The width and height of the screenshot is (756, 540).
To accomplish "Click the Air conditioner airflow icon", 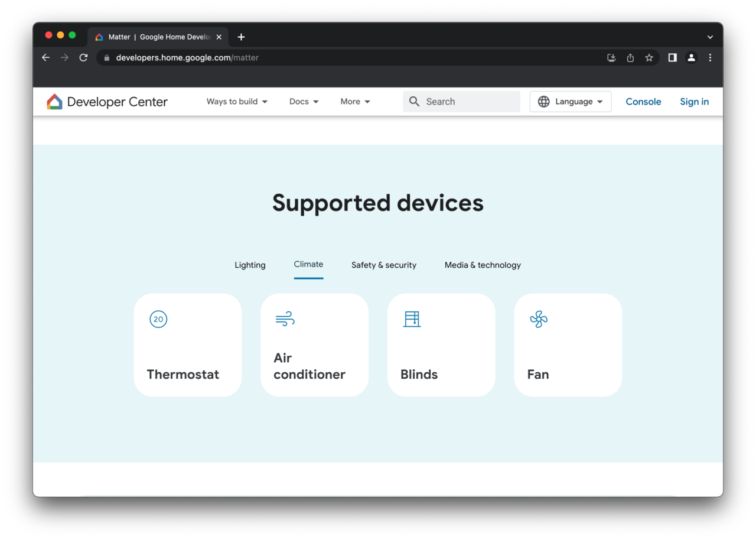I will 285,319.
